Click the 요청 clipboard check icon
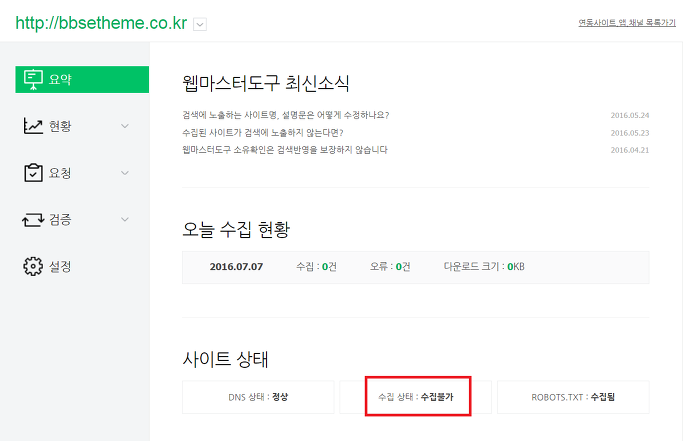Screen dimensions: 683x441 click(x=33, y=173)
